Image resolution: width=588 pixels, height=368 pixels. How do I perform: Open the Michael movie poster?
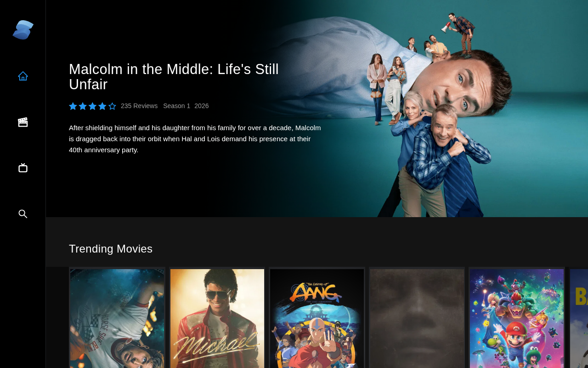click(x=217, y=318)
